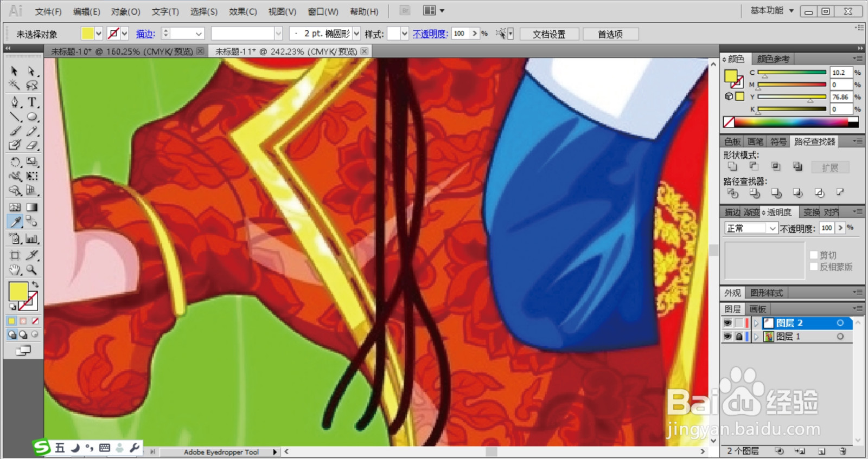Select the Mesh tool

15,207
